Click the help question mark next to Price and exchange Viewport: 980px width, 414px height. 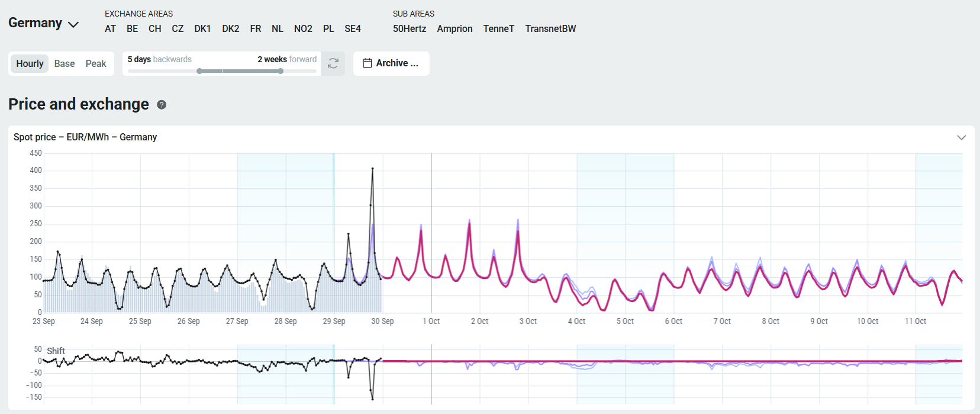[x=162, y=105]
